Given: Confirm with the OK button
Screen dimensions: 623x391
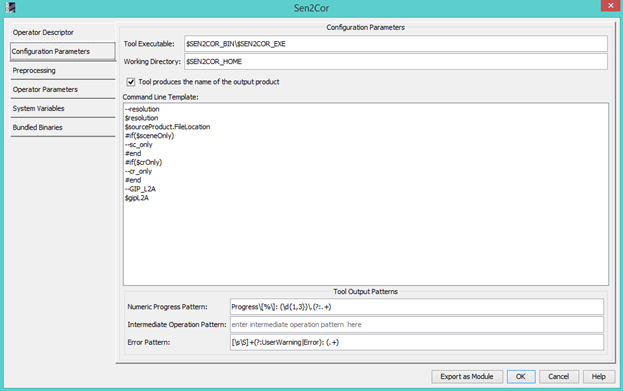Looking at the screenshot, I should tap(521, 376).
